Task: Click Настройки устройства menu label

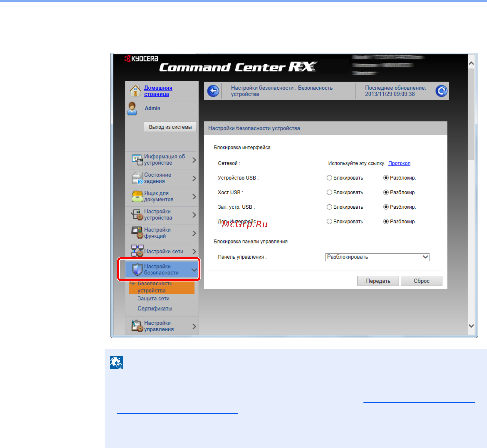Action: click(158, 215)
